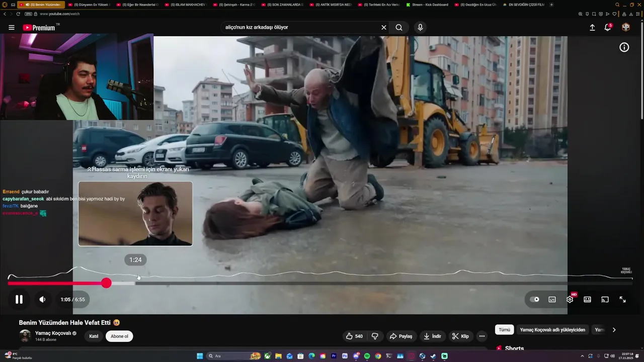Join channel with Katıl button

[x=94, y=336]
